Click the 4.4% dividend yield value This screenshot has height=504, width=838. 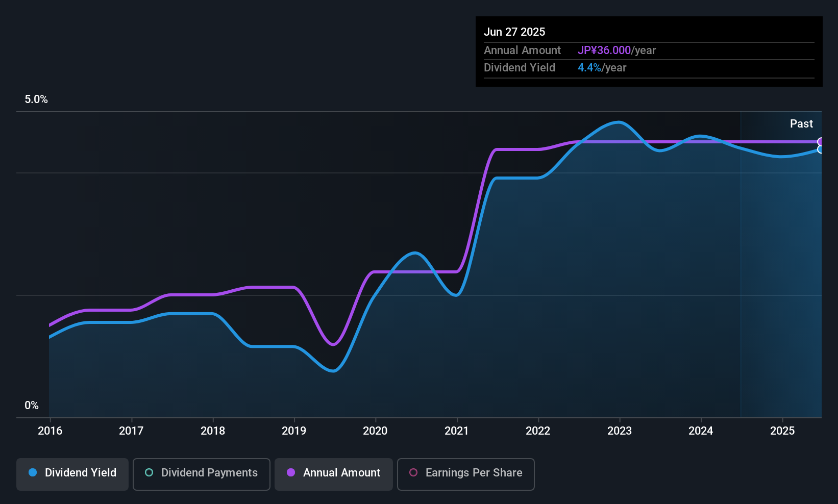coord(589,67)
